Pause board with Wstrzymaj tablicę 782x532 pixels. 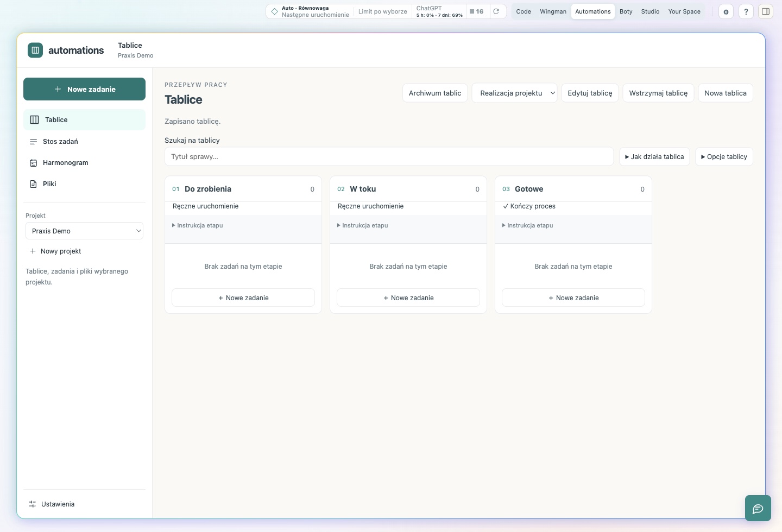click(658, 93)
